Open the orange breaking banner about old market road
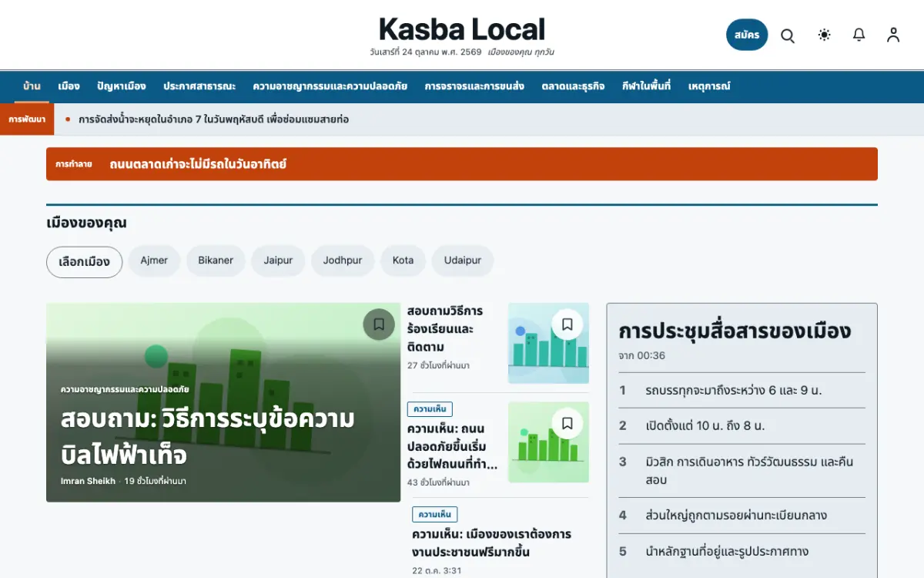This screenshot has width=924, height=578. (462, 164)
